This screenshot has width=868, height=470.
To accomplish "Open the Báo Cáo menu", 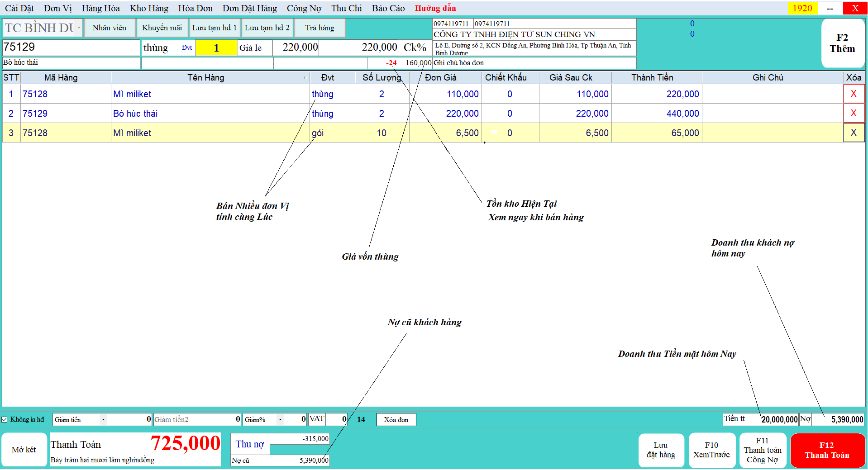I will point(388,8).
